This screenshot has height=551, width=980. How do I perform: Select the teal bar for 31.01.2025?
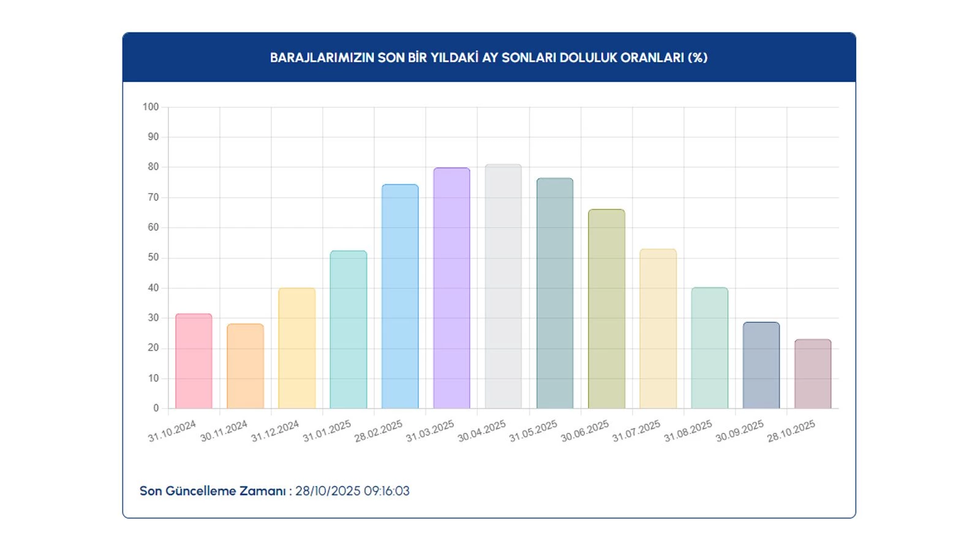coord(349,329)
